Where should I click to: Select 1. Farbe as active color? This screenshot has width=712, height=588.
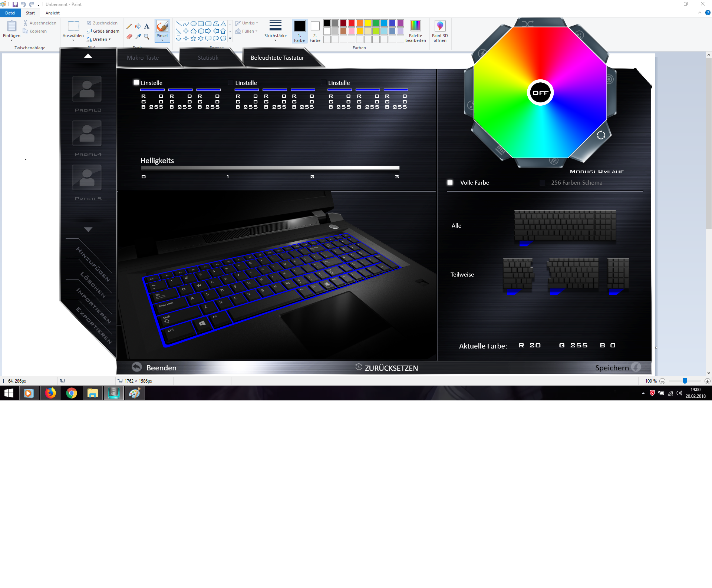[299, 31]
